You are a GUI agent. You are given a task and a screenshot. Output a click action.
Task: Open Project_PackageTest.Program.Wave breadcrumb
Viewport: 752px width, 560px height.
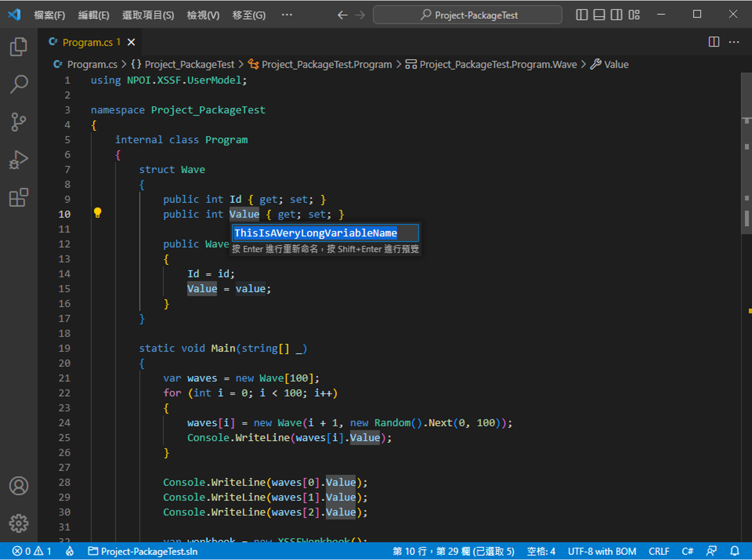click(x=491, y=64)
